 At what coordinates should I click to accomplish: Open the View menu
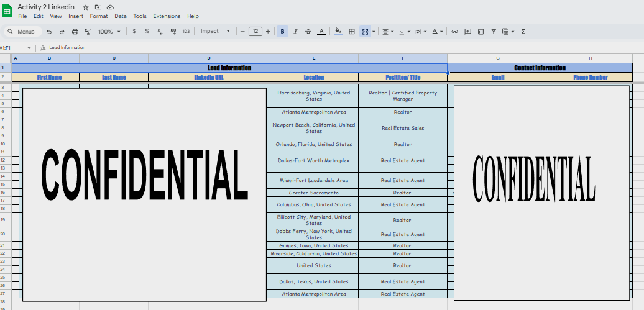coord(56,16)
